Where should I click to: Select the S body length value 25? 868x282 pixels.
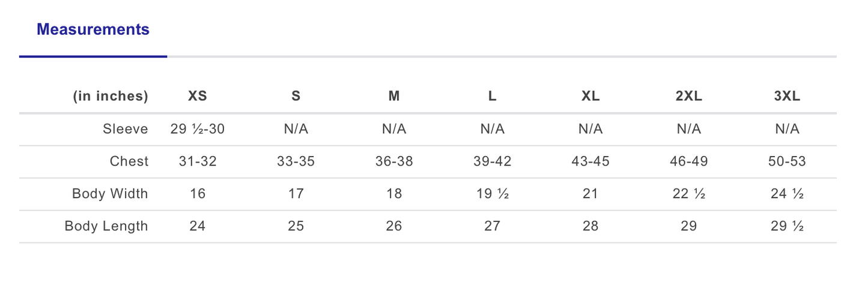(296, 226)
